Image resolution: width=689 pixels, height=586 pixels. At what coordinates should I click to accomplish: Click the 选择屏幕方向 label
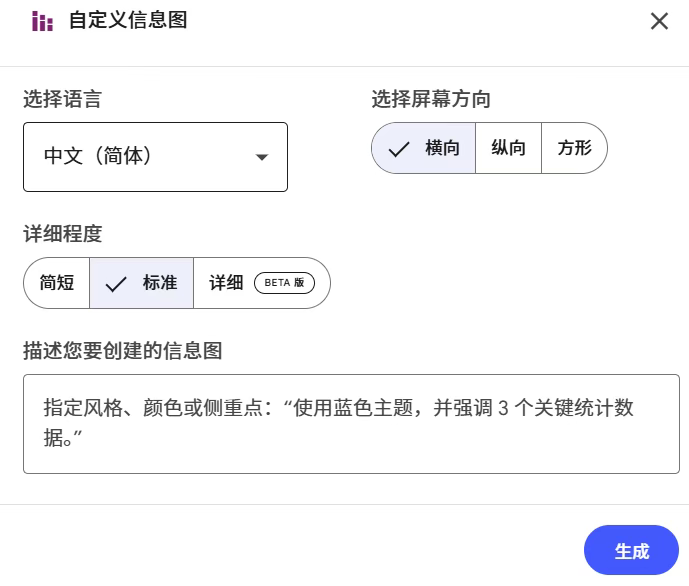(x=431, y=99)
